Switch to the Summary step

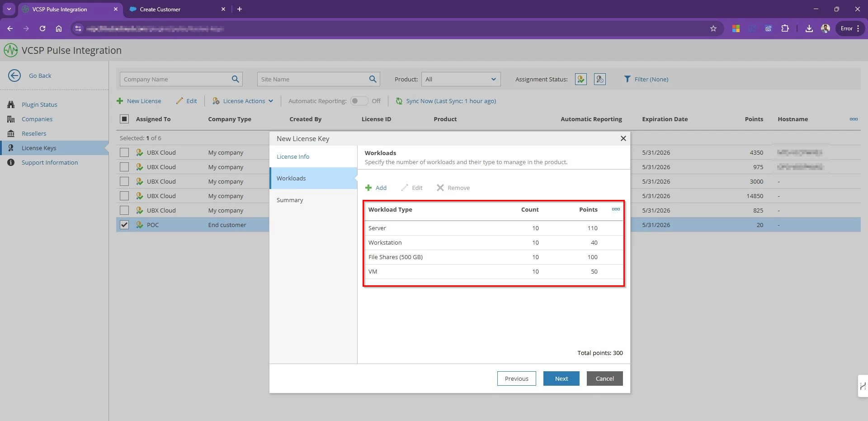point(290,200)
